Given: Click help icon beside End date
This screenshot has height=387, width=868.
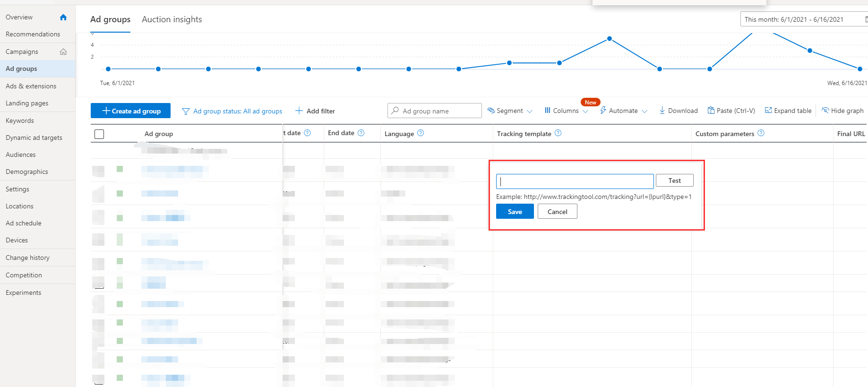Looking at the screenshot, I should coord(361,133).
